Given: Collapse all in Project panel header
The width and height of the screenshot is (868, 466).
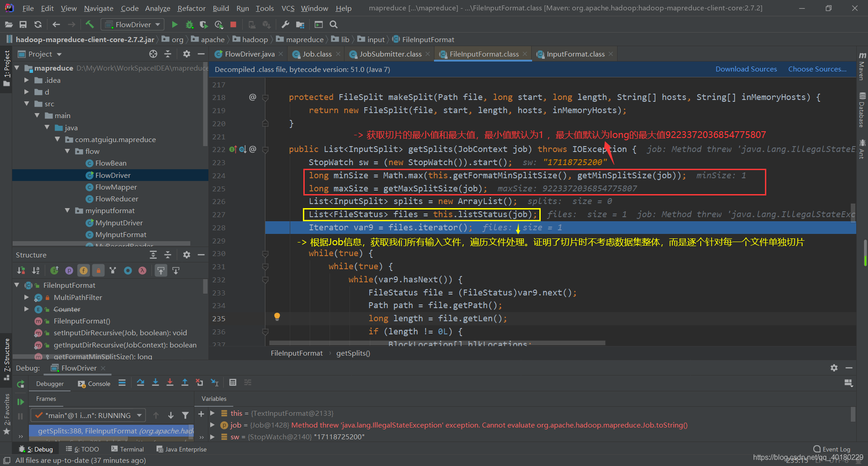Looking at the screenshot, I should [x=168, y=54].
